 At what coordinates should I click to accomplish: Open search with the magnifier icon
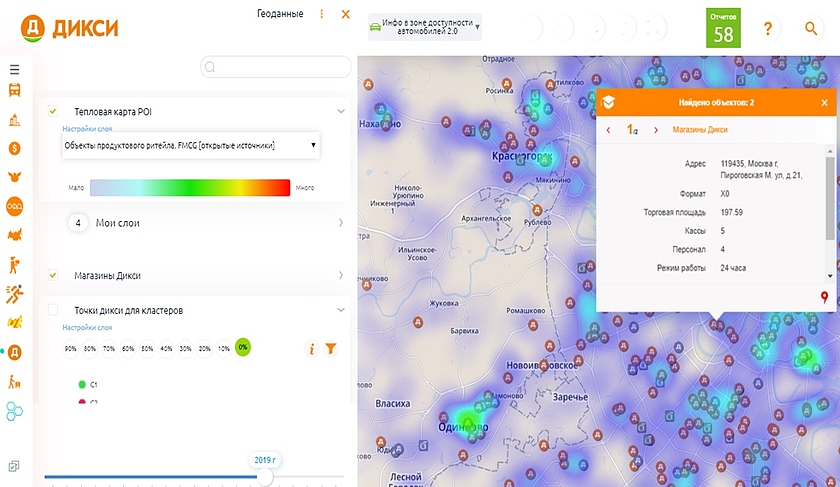tap(811, 29)
